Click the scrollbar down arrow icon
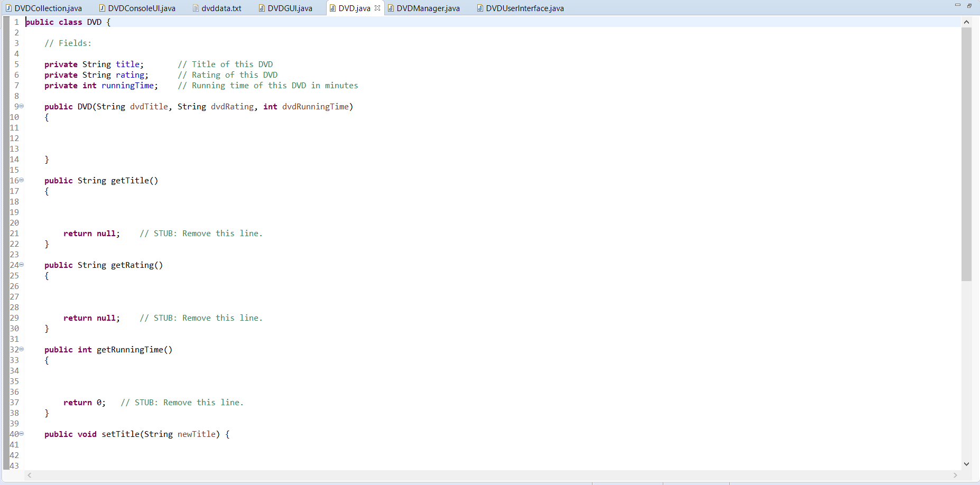 point(967,464)
